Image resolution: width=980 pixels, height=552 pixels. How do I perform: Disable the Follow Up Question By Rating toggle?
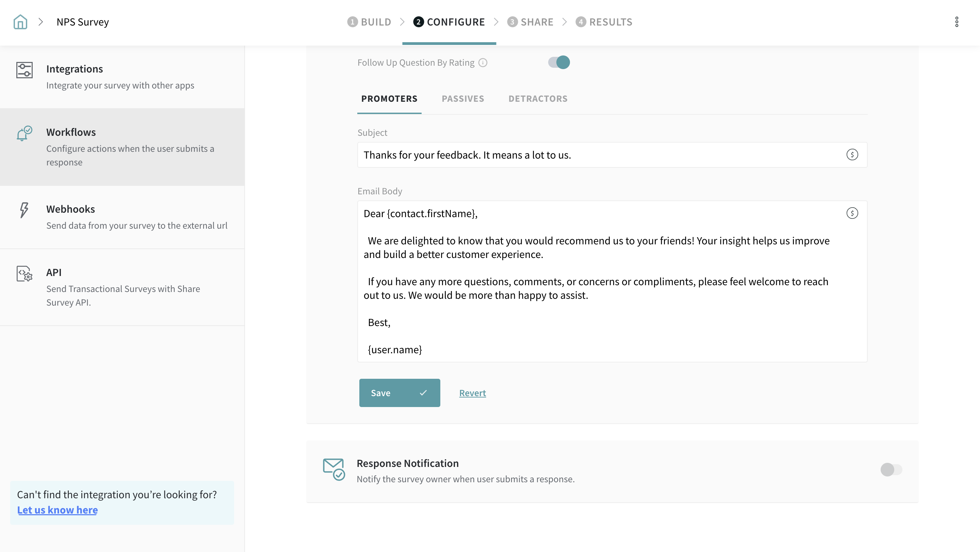point(559,62)
